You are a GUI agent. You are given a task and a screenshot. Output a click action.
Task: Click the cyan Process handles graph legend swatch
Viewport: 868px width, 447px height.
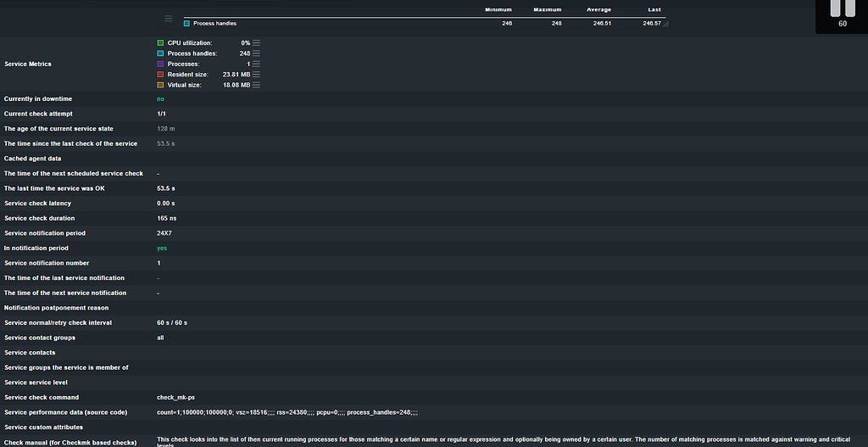(187, 24)
